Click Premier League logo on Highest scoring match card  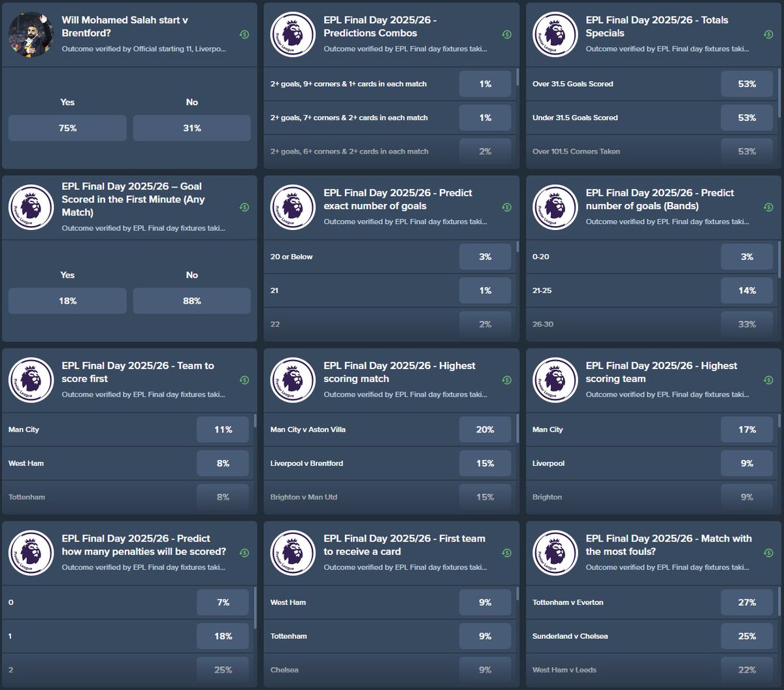[293, 380]
